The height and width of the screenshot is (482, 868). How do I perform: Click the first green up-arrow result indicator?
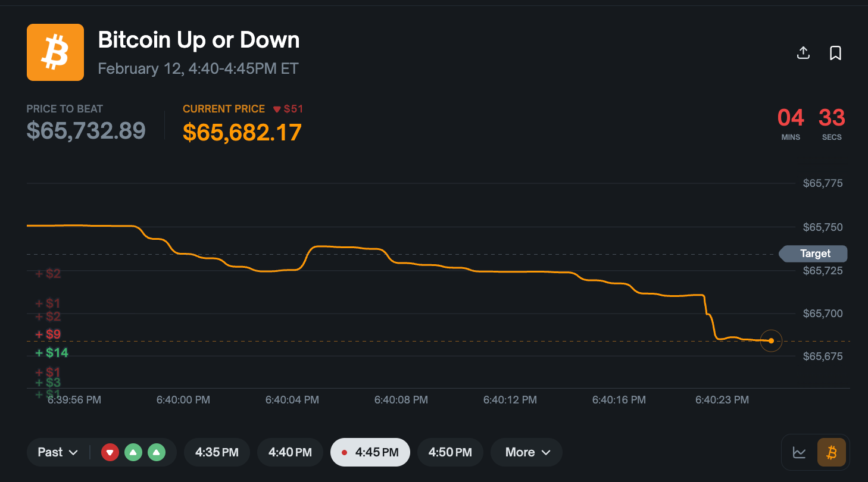pos(133,452)
